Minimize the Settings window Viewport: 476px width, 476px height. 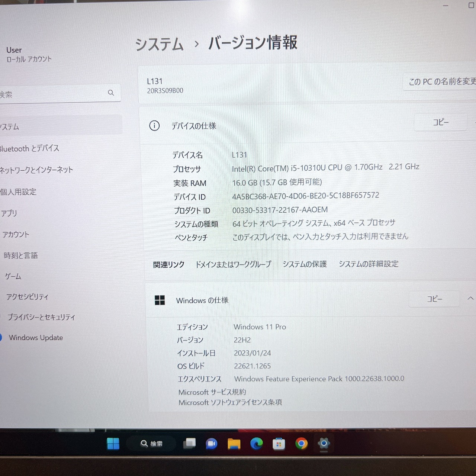[x=446, y=6]
